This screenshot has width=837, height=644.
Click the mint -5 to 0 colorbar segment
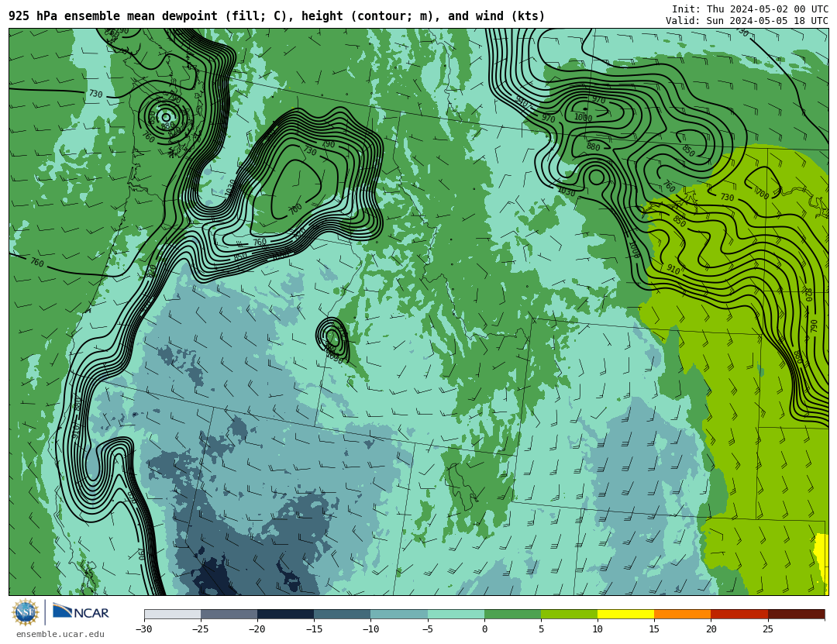[456, 615]
